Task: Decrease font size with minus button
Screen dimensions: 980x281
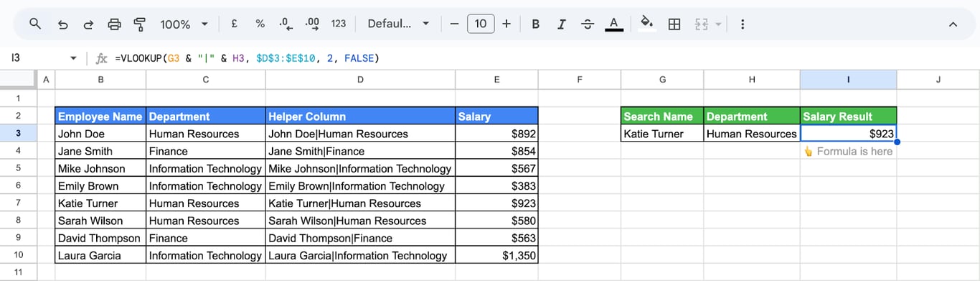Action: [x=454, y=24]
